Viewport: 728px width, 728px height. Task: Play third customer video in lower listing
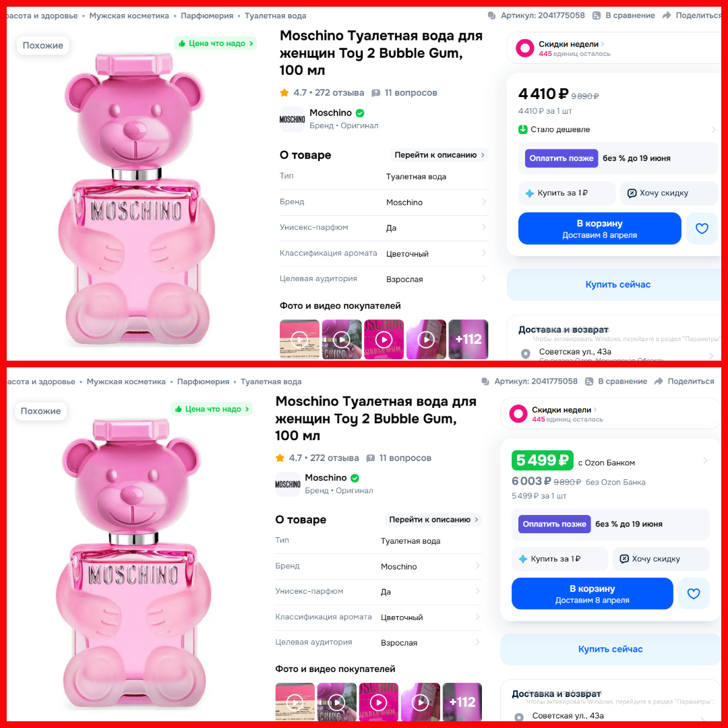tap(378, 702)
